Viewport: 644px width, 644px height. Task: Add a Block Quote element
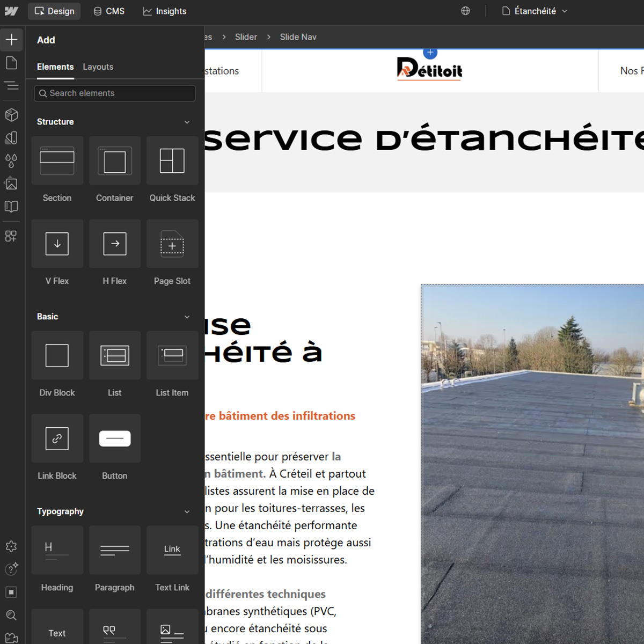pyautogui.click(x=115, y=627)
